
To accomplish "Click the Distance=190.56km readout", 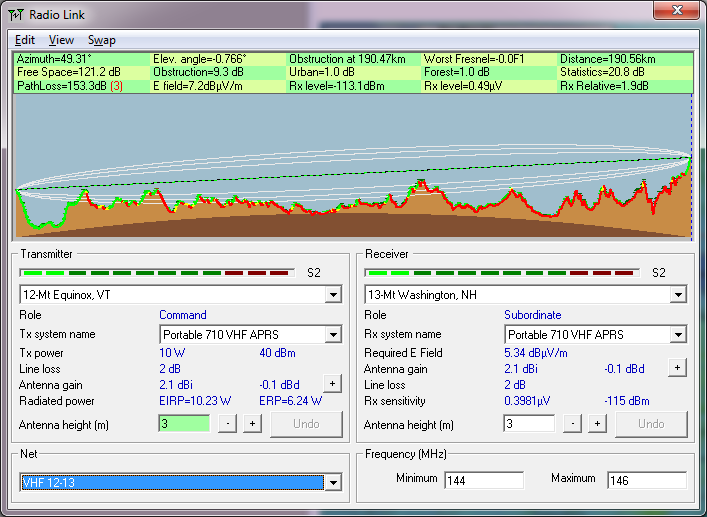I will click(x=607, y=59).
